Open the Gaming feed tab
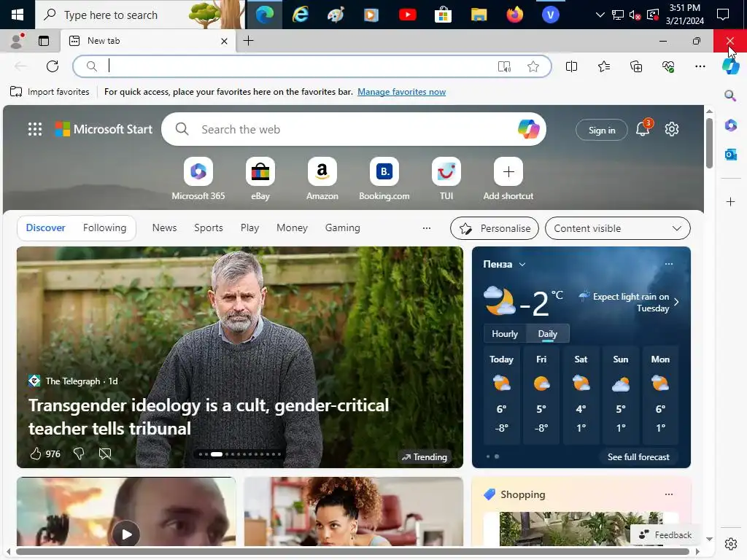Screen dimensions: 747x560 click(343, 228)
